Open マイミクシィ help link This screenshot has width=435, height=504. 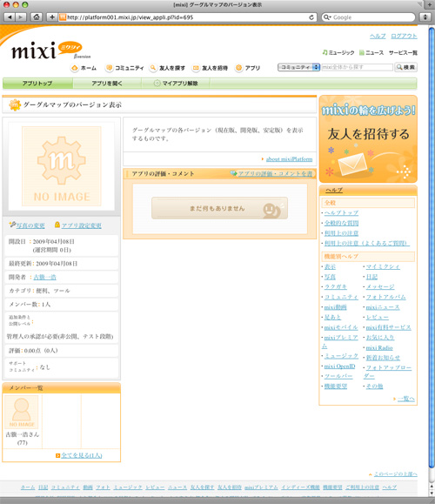tap(383, 266)
